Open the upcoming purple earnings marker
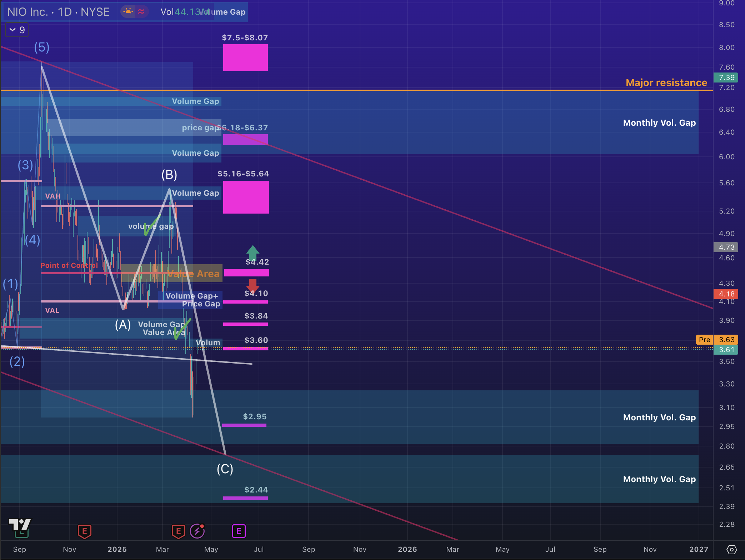This screenshot has height=560, width=745. coord(239,531)
